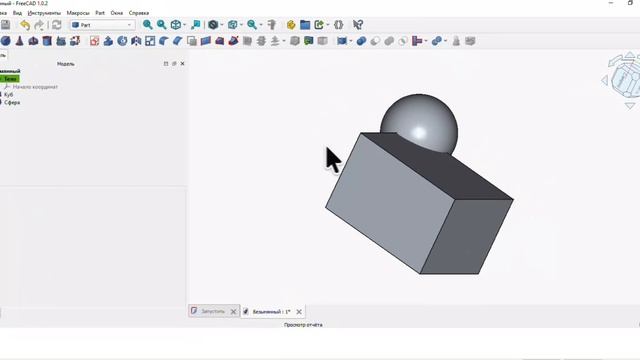Click the draw style icon
Screen dimensions: 640x360
click(x=213, y=25)
